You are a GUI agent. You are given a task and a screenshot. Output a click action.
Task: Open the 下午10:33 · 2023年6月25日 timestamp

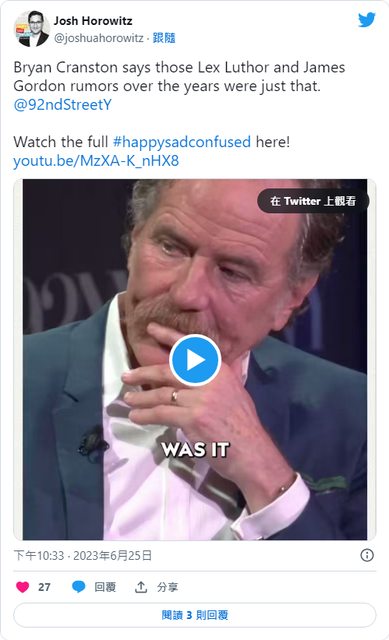(x=83, y=556)
